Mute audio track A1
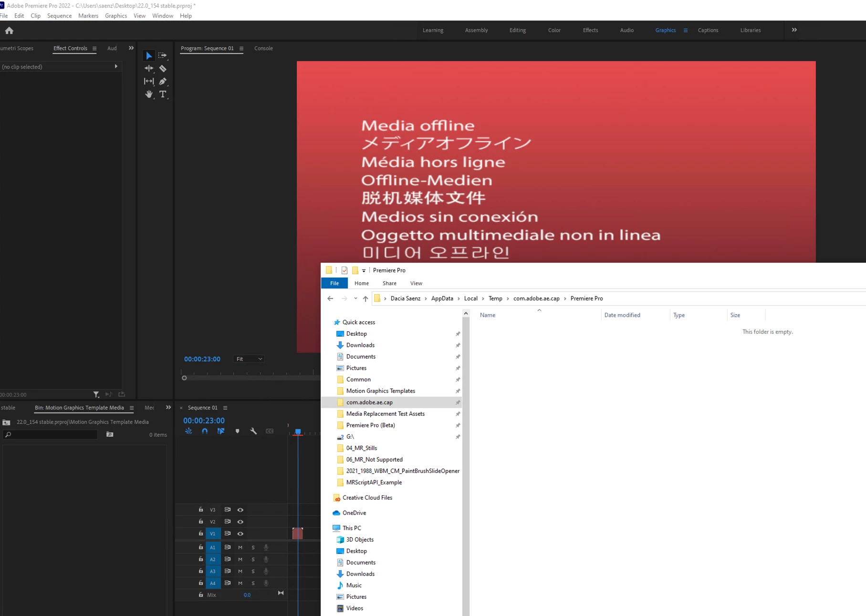866x616 pixels. (x=240, y=547)
